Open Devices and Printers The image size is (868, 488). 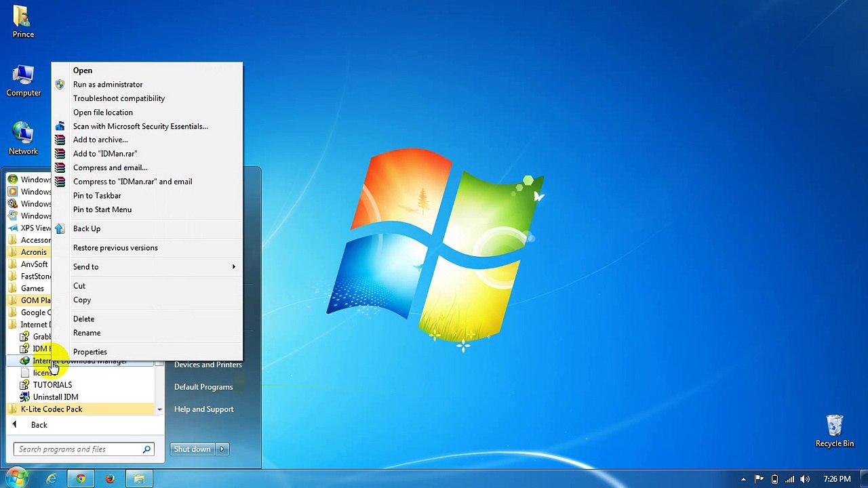click(208, 365)
